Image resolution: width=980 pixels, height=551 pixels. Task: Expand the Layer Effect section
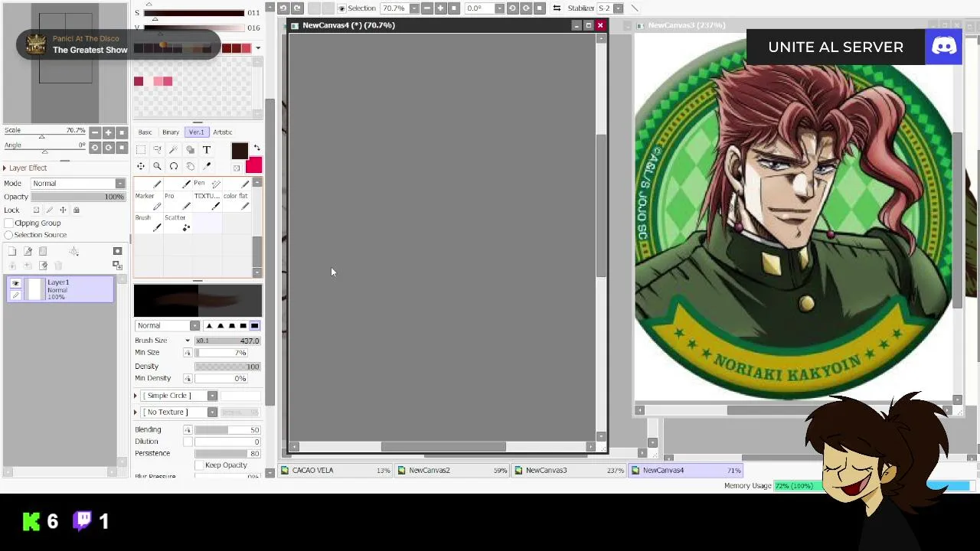(x=5, y=168)
